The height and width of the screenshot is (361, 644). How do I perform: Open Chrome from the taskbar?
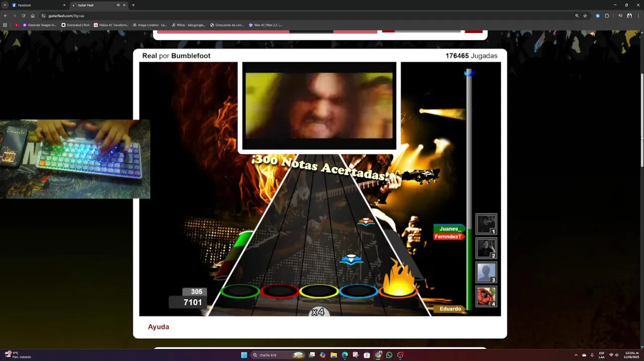(378, 355)
